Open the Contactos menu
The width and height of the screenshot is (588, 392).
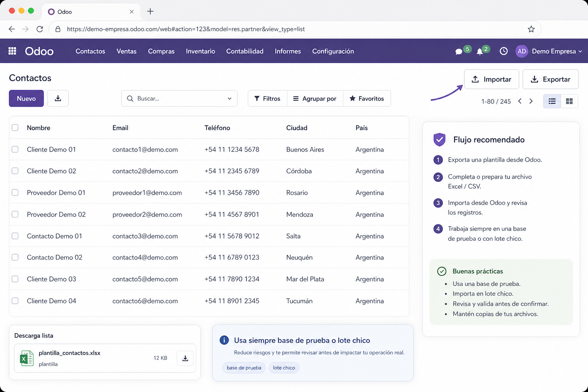click(90, 51)
